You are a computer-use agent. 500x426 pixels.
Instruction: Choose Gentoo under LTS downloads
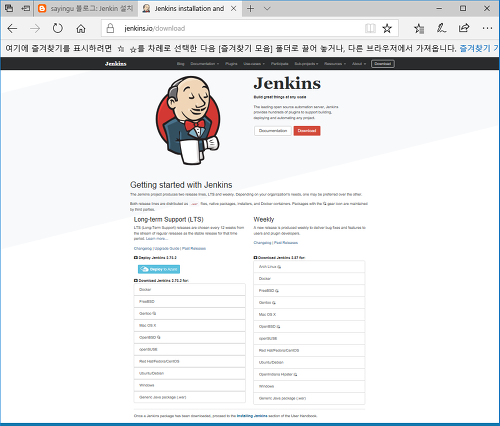click(x=190, y=314)
